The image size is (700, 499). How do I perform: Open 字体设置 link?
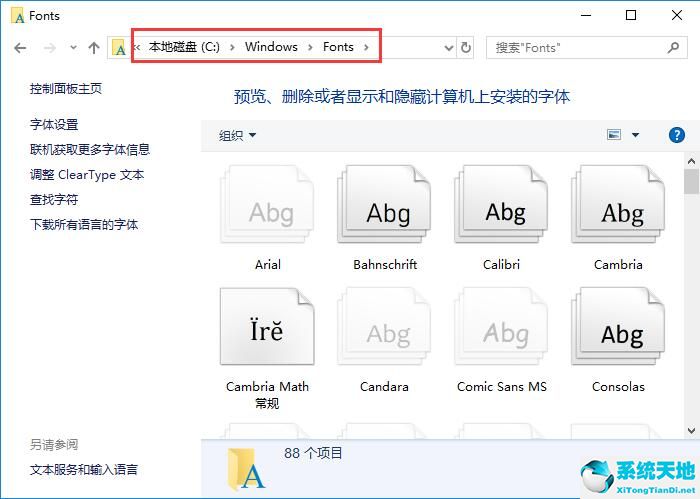54,125
